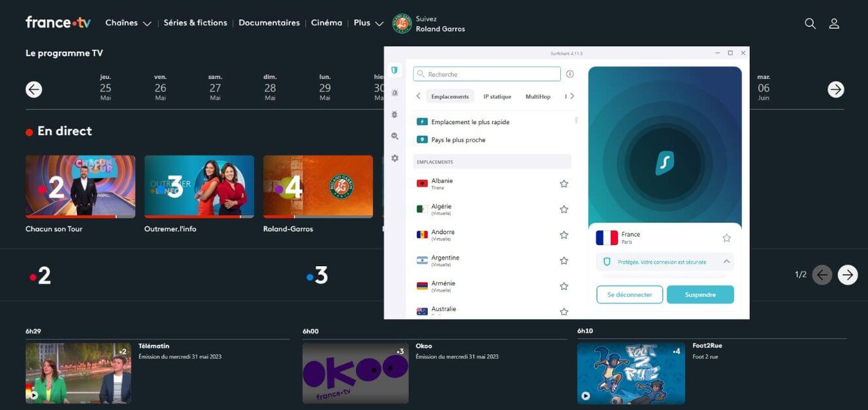This screenshot has height=410, width=868.
Task: Click the Surfshark location list scrollbar
Action: tap(576, 120)
